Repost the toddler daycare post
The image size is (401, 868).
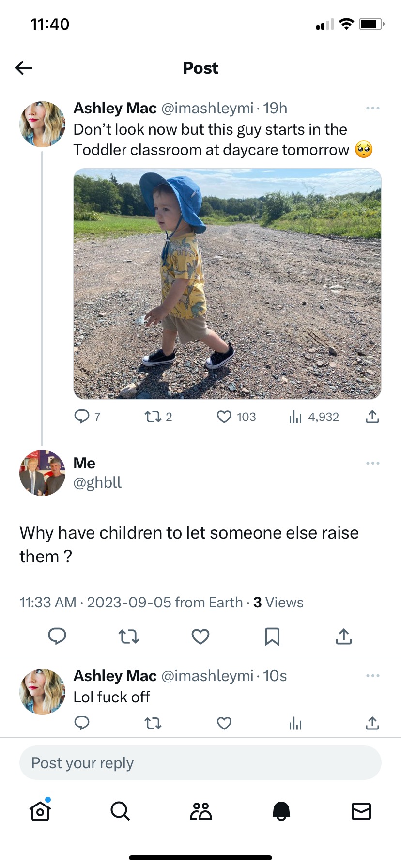(x=158, y=417)
